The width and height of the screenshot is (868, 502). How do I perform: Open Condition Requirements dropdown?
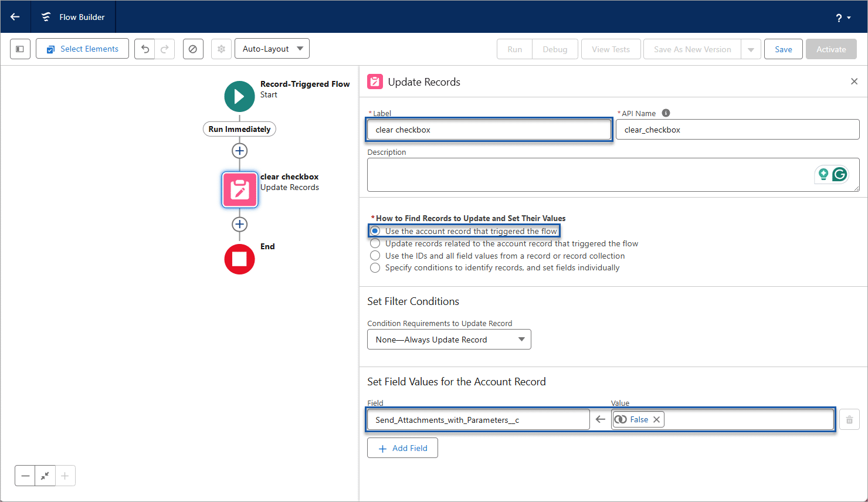pyautogui.click(x=449, y=340)
